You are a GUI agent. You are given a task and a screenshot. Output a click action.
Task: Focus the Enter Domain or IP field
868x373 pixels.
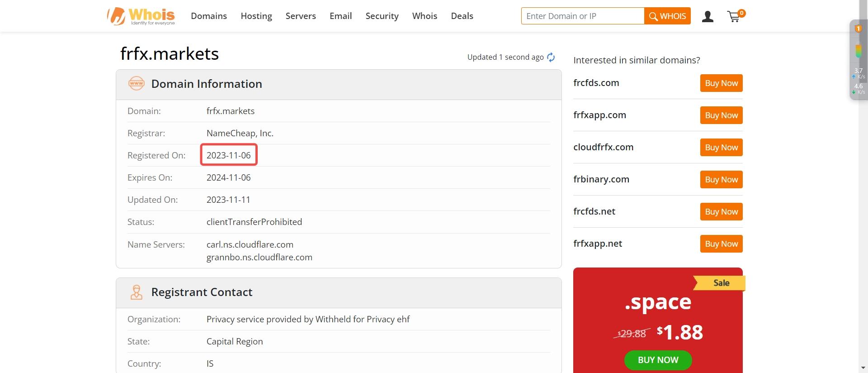coord(583,16)
